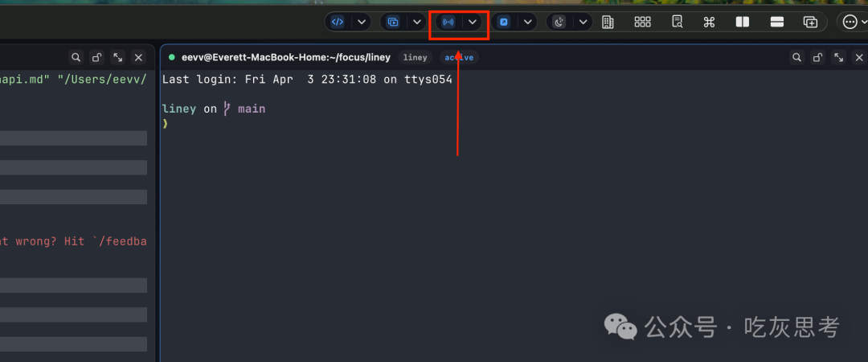Click the blue arrow-out toolbar icon

(504, 23)
